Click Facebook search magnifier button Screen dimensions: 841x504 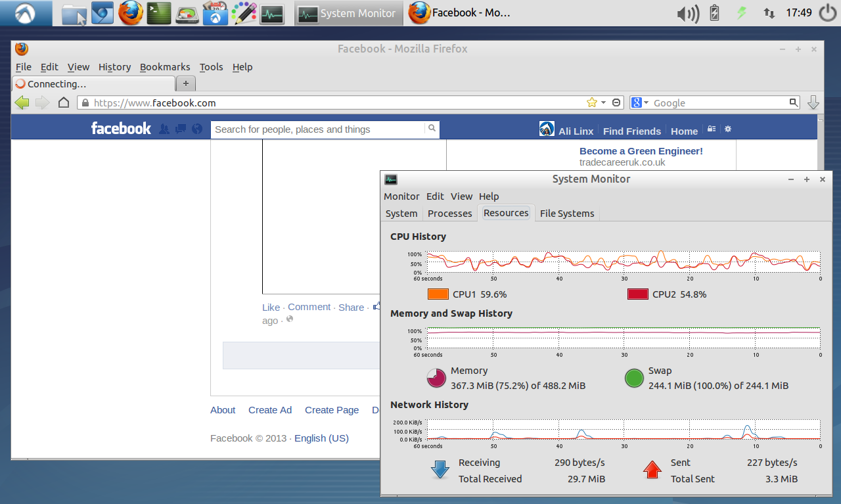point(432,129)
